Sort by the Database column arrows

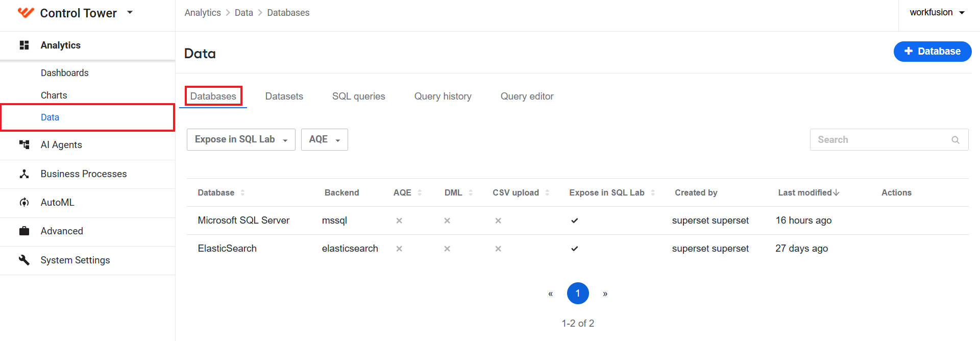[x=242, y=192]
